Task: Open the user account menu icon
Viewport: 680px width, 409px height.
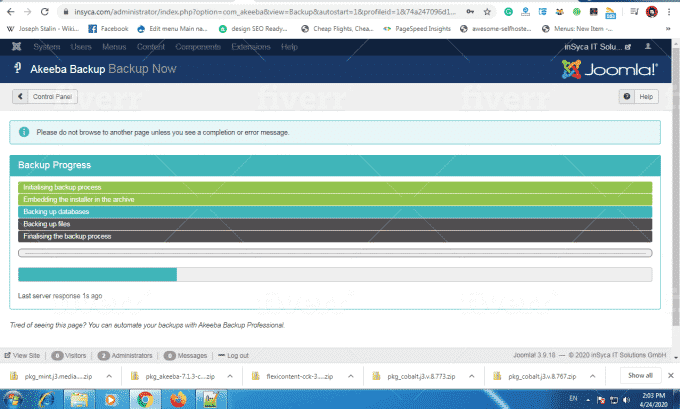Action: (648, 46)
